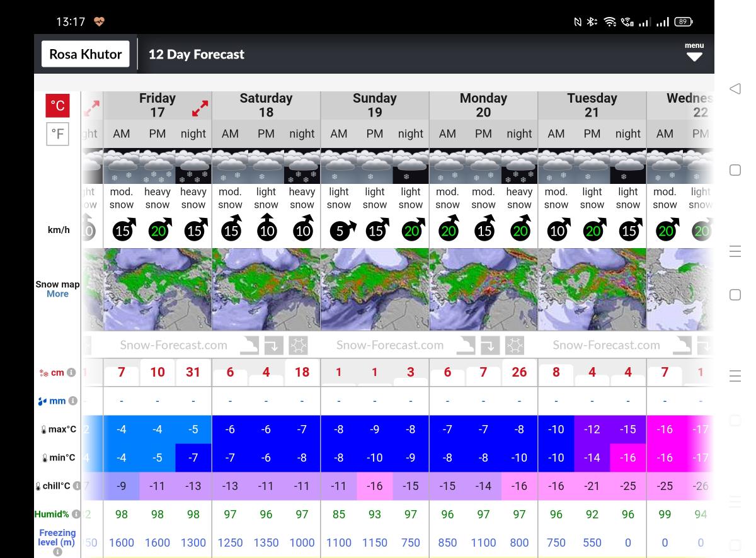756x558 pixels.
Task: Select the Sunday 19 day header
Action: click(x=375, y=105)
